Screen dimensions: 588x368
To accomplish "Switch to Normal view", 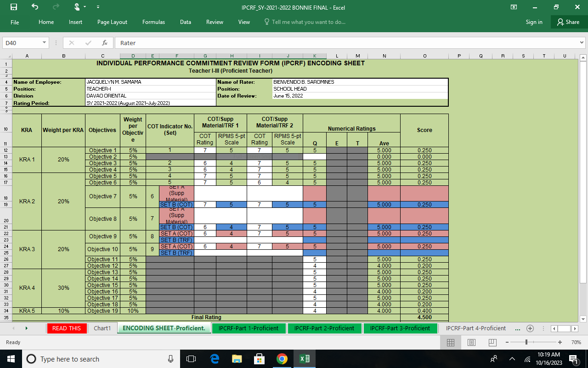I will tap(451, 342).
